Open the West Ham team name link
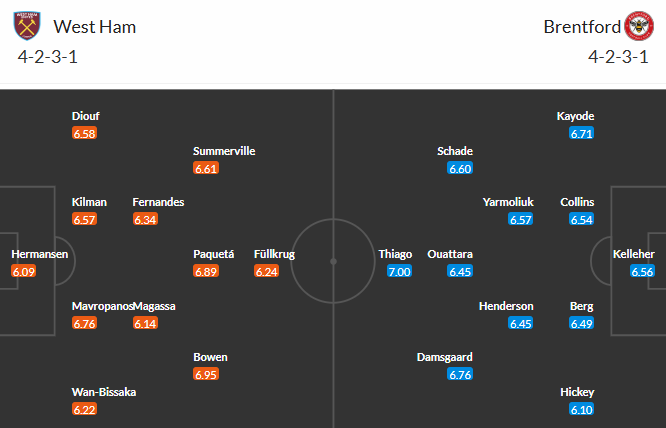Screen dimensions: 666x428 [95, 27]
